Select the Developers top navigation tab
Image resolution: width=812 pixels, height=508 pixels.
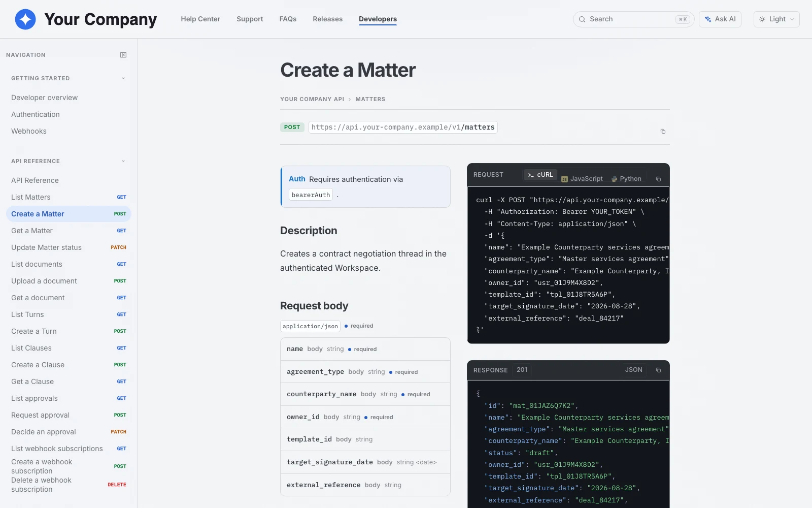tap(378, 19)
